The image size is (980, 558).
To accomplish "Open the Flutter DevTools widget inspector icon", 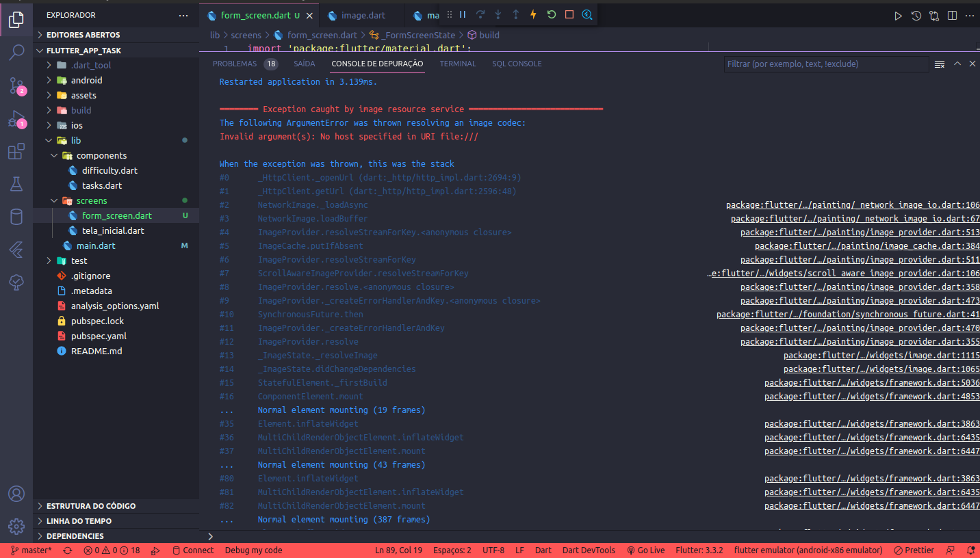I will pyautogui.click(x=587, y=14).
